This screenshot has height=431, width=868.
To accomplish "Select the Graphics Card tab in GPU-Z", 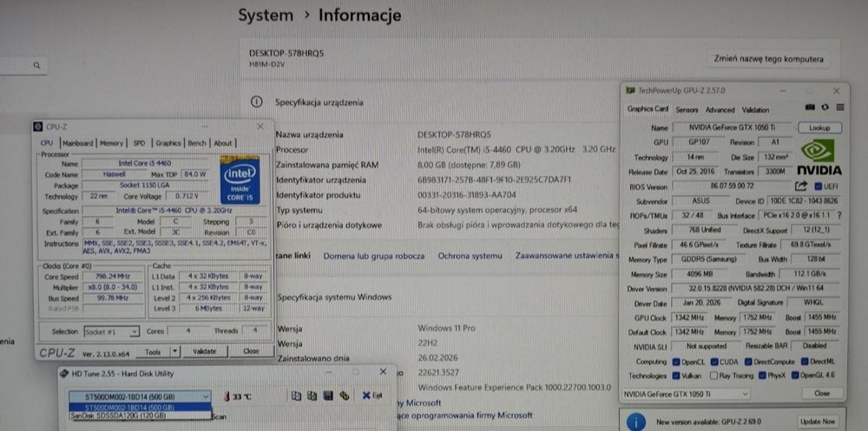I will (x=648, y=109).
